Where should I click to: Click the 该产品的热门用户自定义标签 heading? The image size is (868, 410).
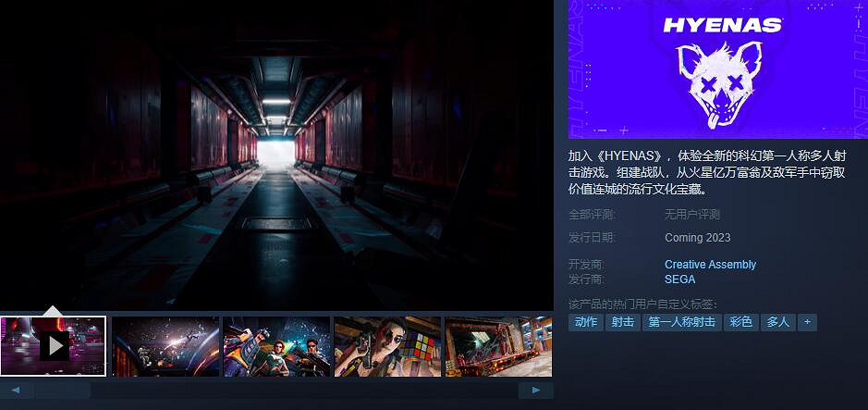tap(642, 304)
